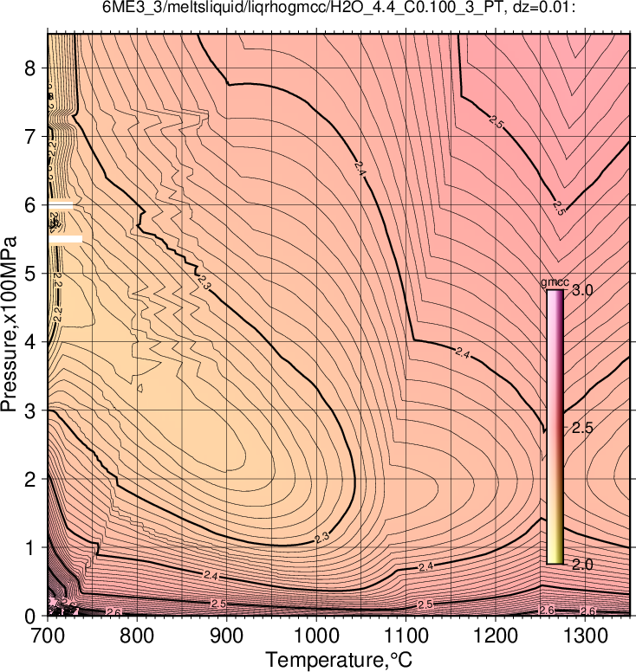
Task: Click the 2.5 contour label near 890°C, pressure 0.2
Action: 217,604
